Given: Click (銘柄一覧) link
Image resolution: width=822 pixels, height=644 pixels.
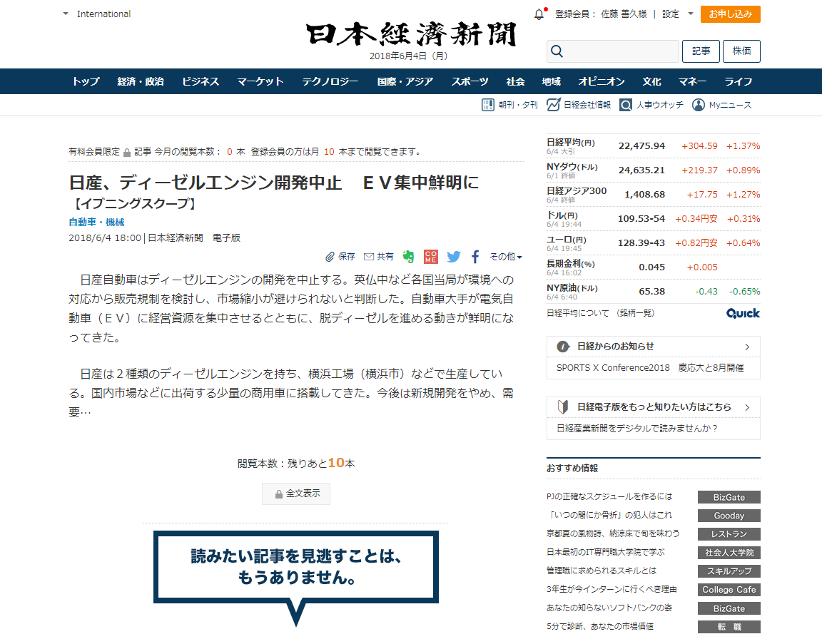Looking at the screenshot, I should (635, 313).
